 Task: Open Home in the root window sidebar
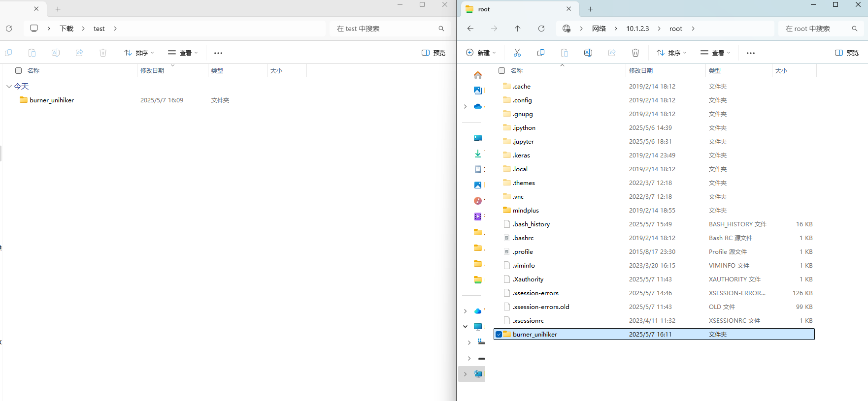[478, 75]
